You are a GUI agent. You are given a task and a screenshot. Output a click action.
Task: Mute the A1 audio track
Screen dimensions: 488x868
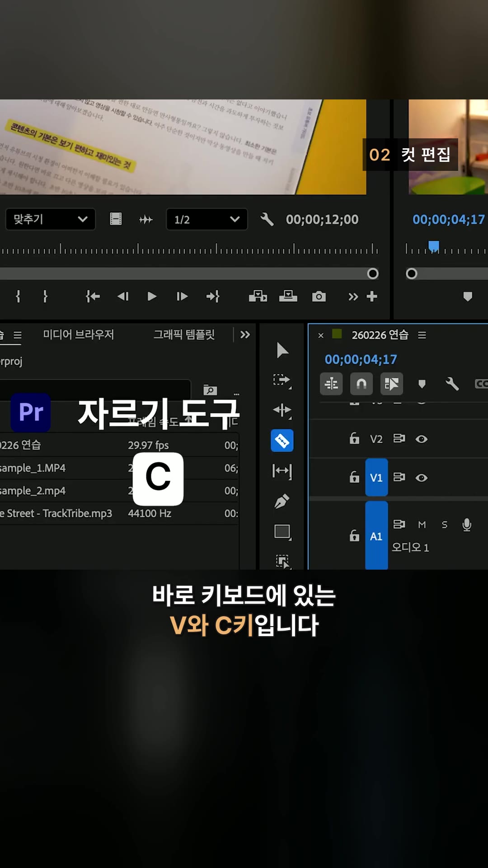click(x=422, y=524)
